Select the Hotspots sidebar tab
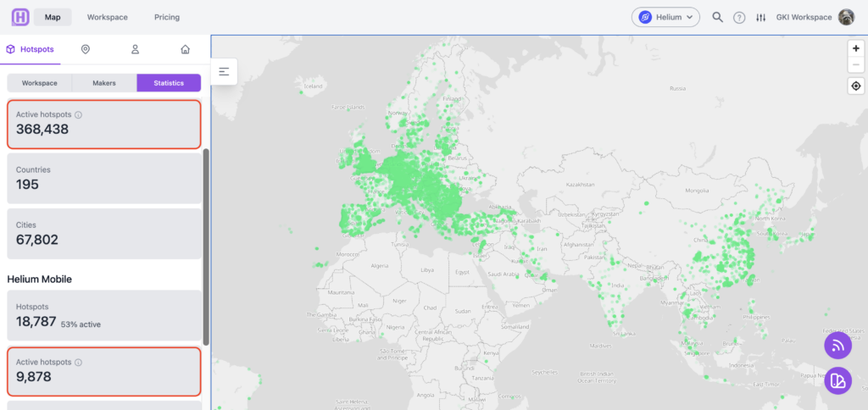This screenshot has width=868, height=410. pyautogui.click(x=31, y=49)
